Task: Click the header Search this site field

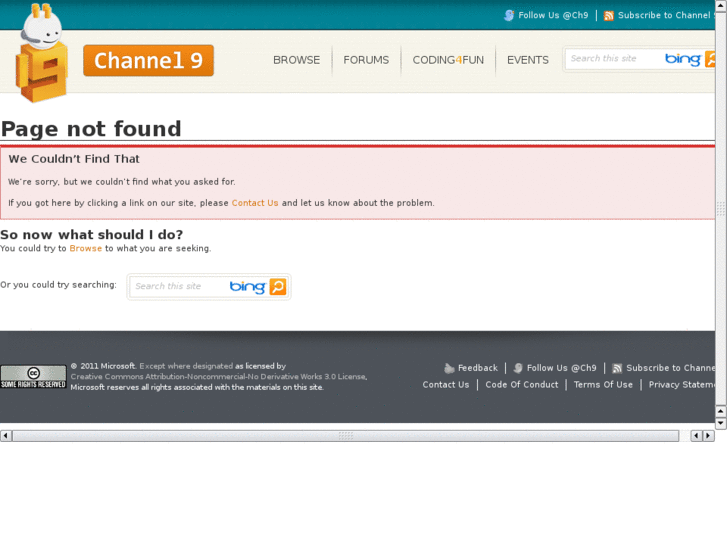Action: coord(613,59)
